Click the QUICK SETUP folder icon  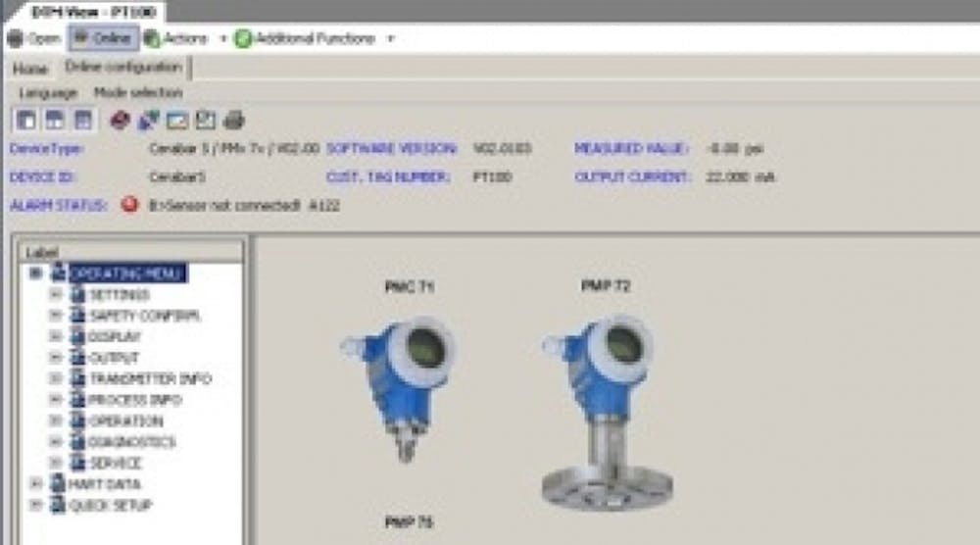(58, 505)
